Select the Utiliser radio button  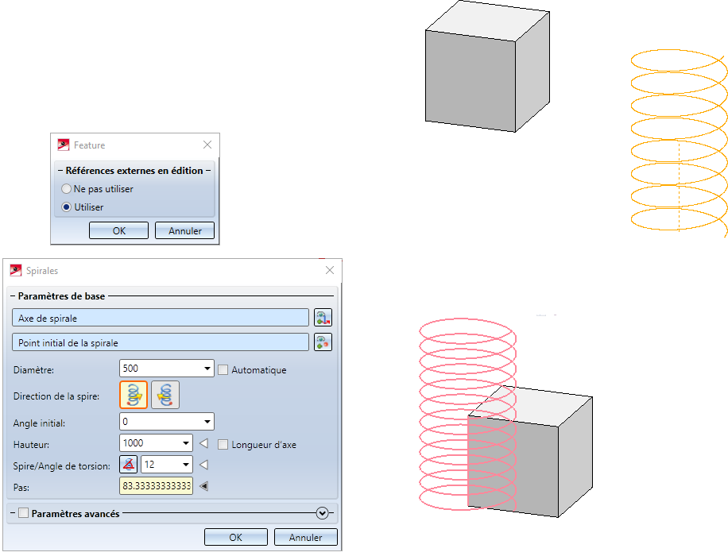[67, 207]
